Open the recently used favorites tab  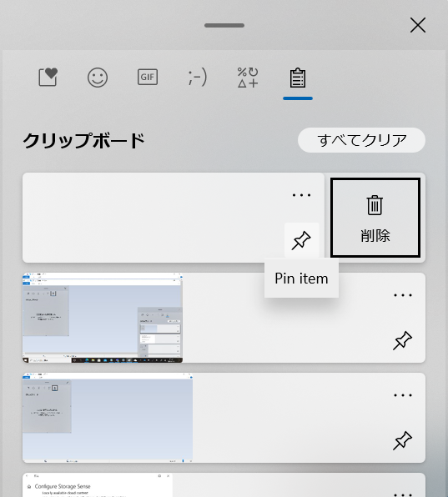pyautogui.click(x=48, y=77)
